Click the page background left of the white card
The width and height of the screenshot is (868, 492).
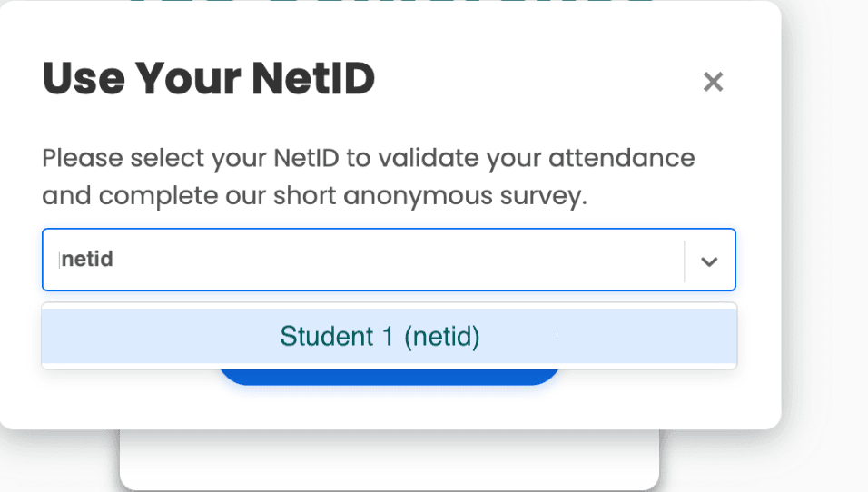[54, 463]
